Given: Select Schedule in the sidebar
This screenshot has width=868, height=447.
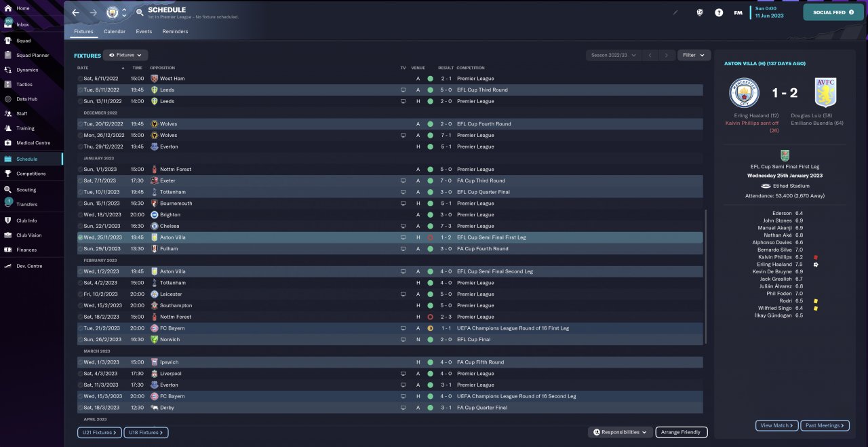Looking at the screenshot, I should point(31,159).
